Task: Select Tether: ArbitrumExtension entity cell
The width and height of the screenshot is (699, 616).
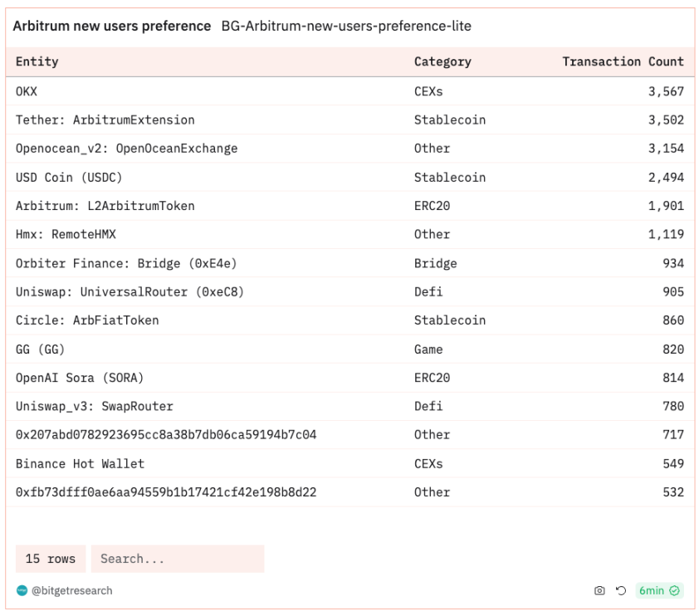Action: (105, 120)
